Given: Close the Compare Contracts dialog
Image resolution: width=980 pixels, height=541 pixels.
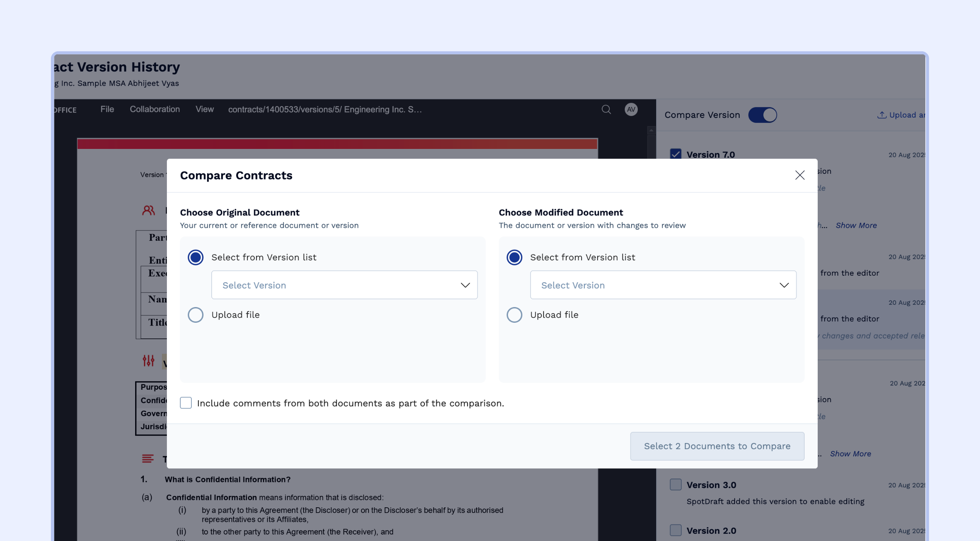Looking at the screenshot, I should pos(799,175).
